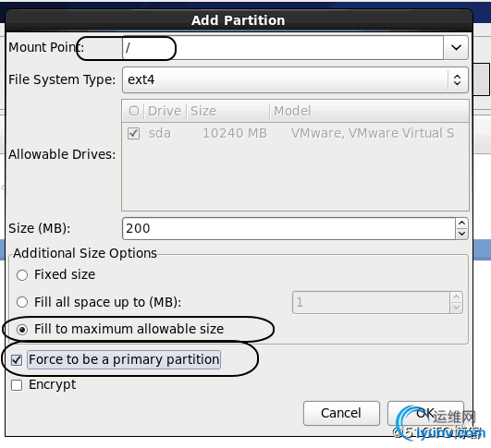The width and height of the screenshot is (491, 448).
Task: Uncheck Force to be a primary partition
Action: pos(17,360)
